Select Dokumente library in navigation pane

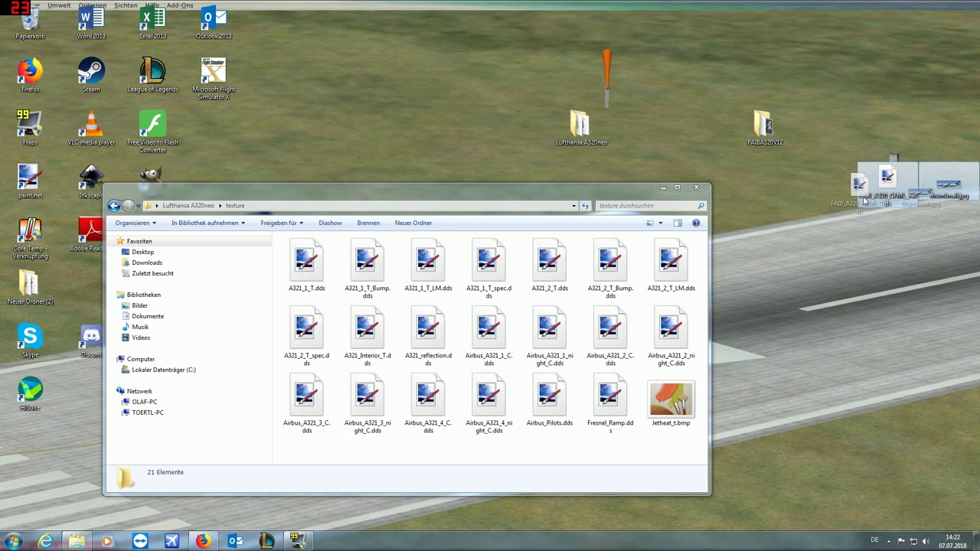pos(147,316)
